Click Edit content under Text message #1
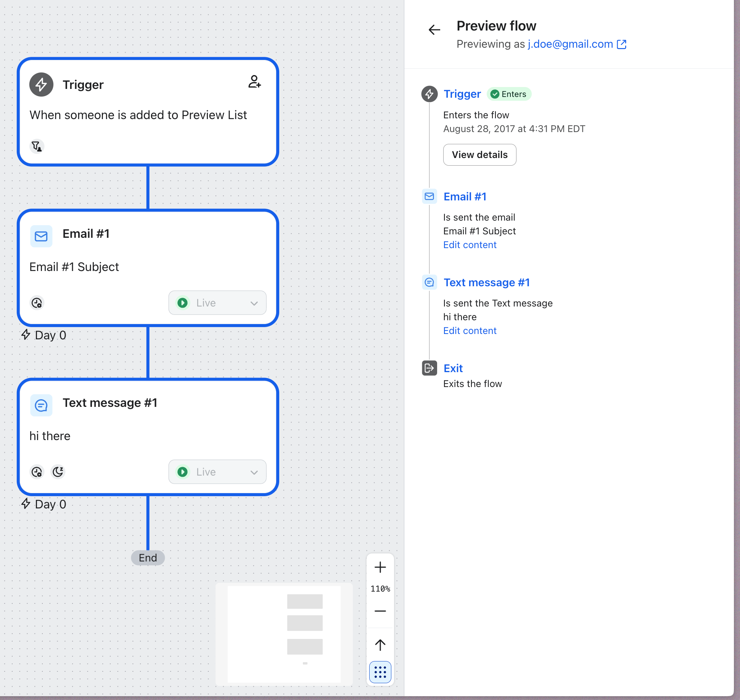 [x=470, y=331]
